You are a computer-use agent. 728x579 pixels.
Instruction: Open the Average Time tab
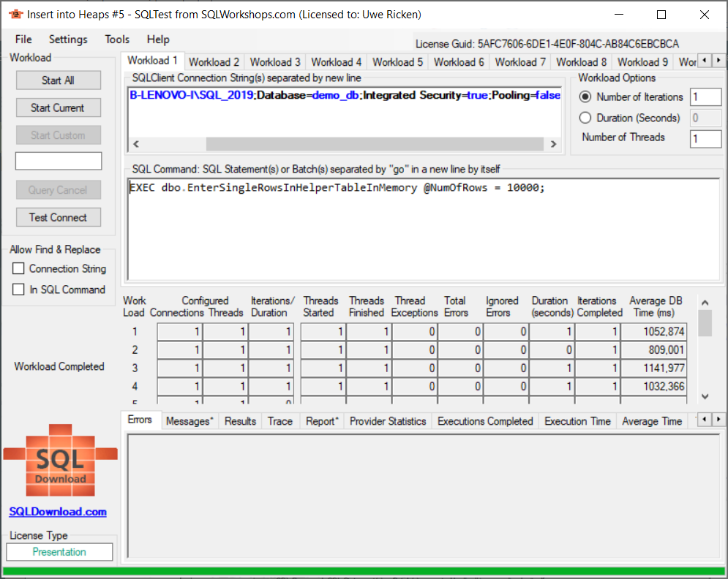(652, 421)
